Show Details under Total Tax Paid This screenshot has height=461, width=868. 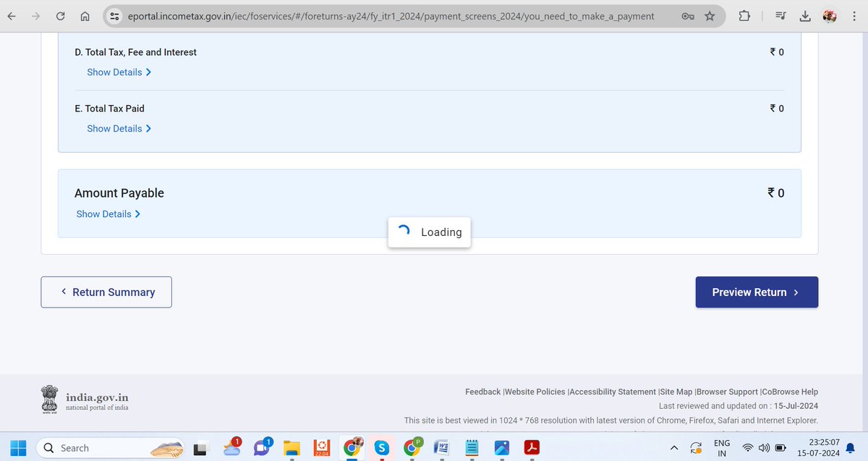[119, 129]
